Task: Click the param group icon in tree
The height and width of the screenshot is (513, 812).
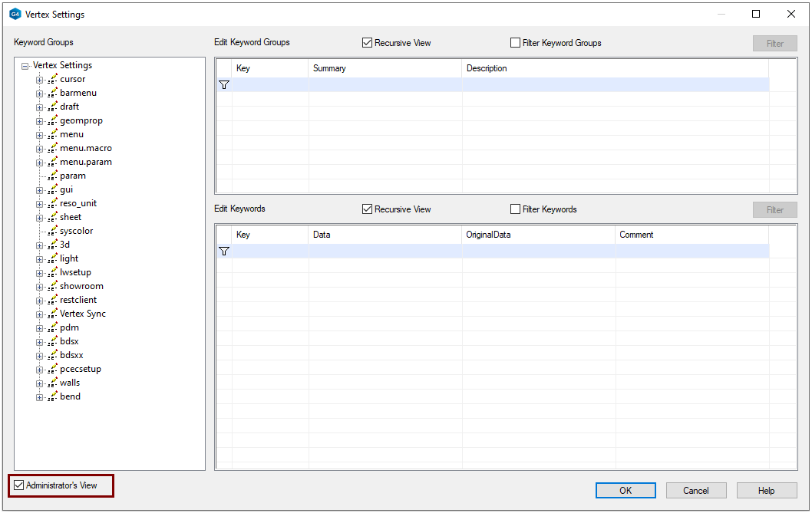Action: pos(53,176)
